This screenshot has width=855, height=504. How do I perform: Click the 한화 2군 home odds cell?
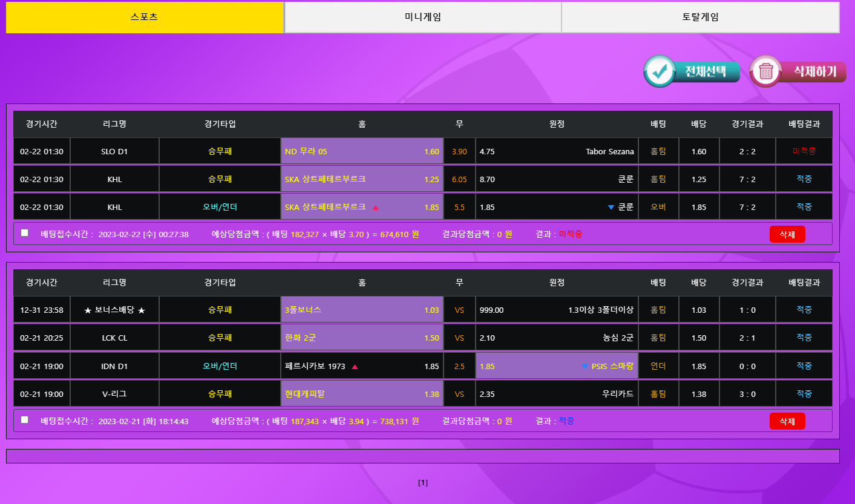[362, 338]
